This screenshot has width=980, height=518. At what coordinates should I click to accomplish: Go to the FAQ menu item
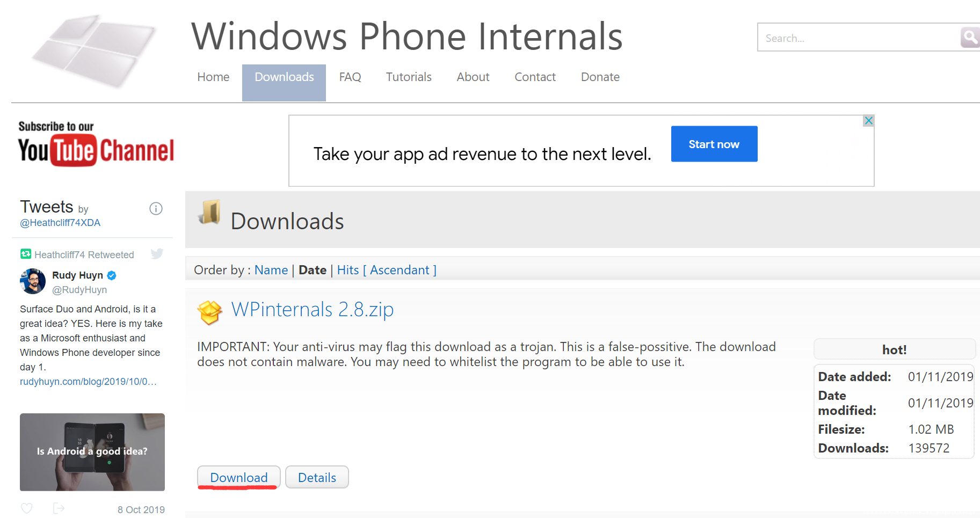coord(350,77)
